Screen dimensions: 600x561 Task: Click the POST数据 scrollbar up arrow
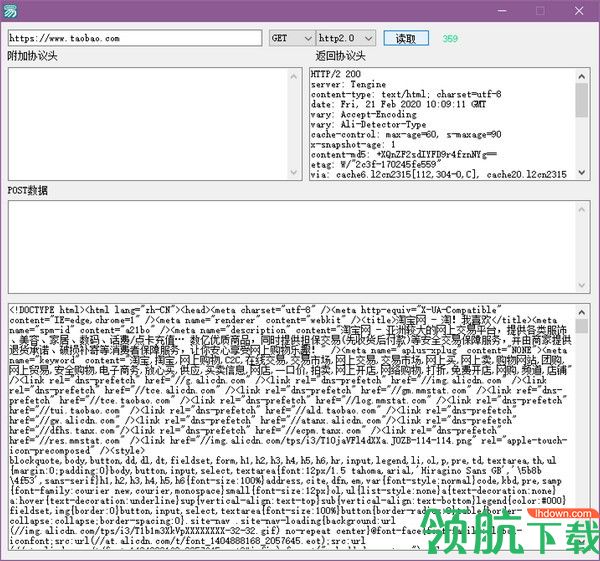point(582,209)
